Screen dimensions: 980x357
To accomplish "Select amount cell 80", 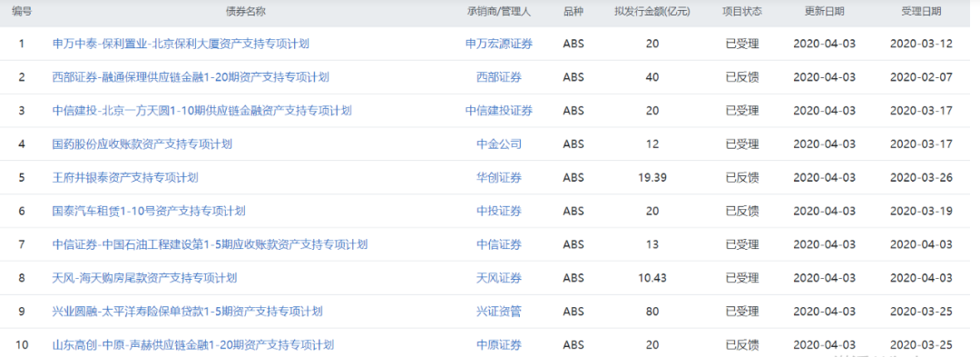I will pyautogui.click(x=652, y=312).
